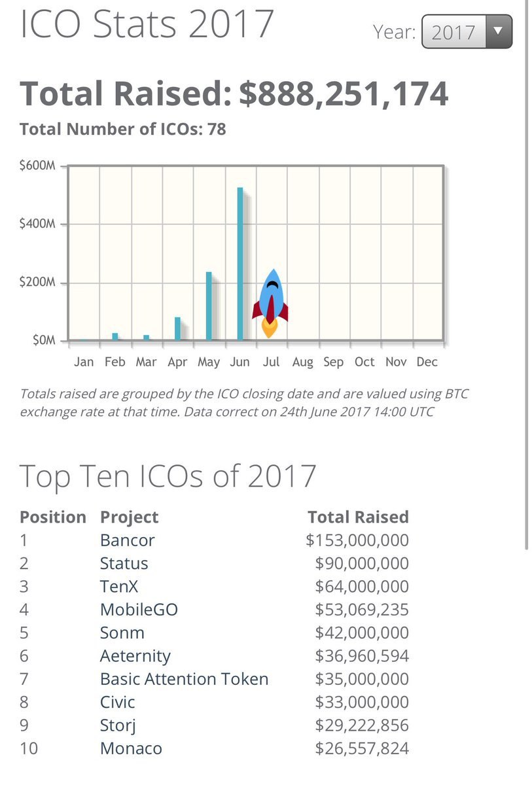Click the June bar in the chart

(240, 264)
